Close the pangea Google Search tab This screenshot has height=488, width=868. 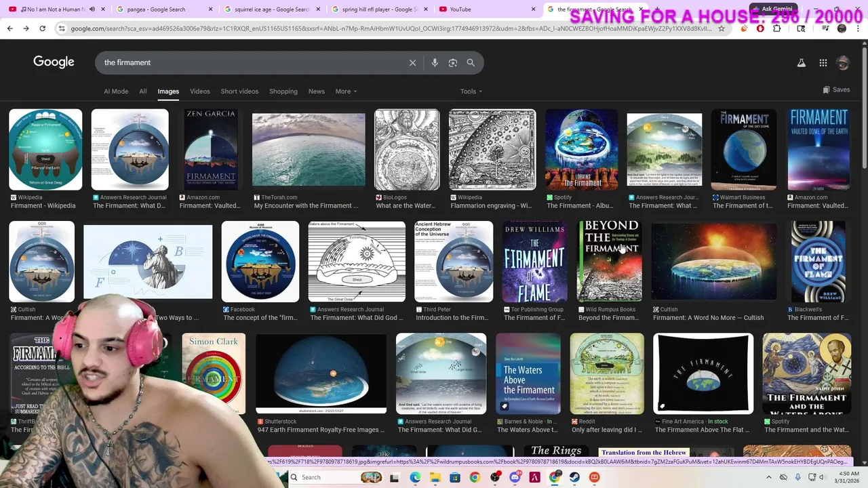[x=210, y=9]
